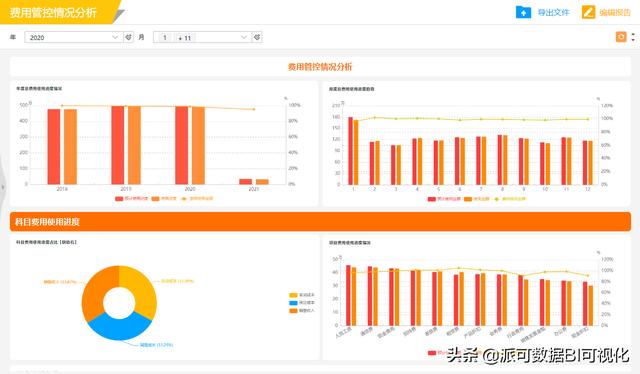The image size is (640, 374).
Task: Toggle the red bar legend in the yearly chart
Action: pyautogui.click(x=131, y=199)
